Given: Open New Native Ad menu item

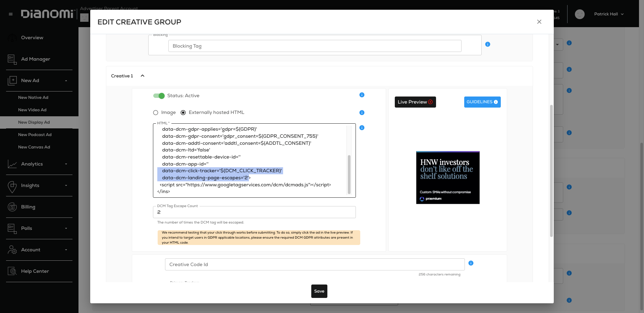Looking at the screenshot, I should click(x=33, y=98).
